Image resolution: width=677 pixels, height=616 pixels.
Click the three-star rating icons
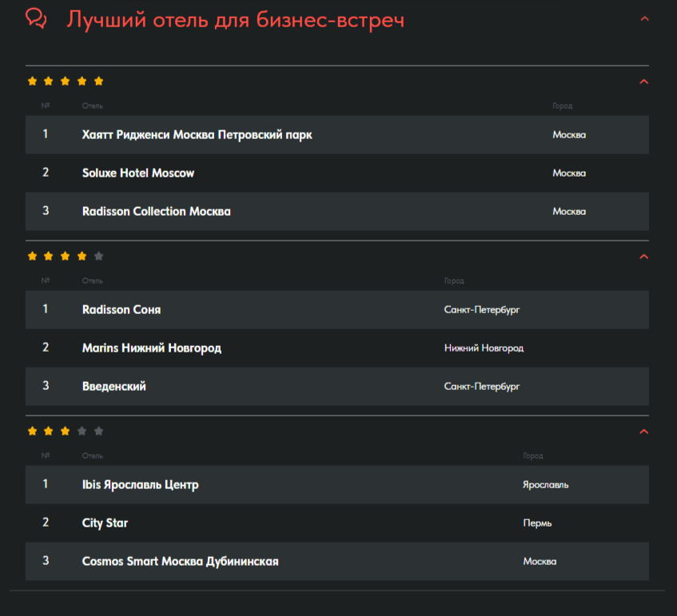(x=66, y=431)
